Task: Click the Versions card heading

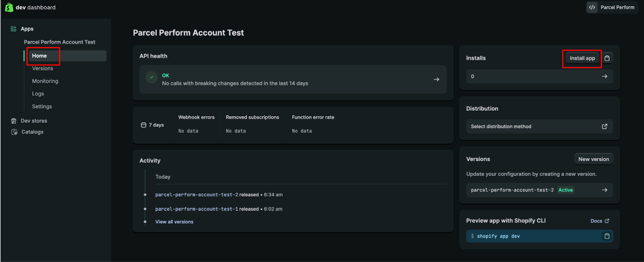Action: click(478, 159)
